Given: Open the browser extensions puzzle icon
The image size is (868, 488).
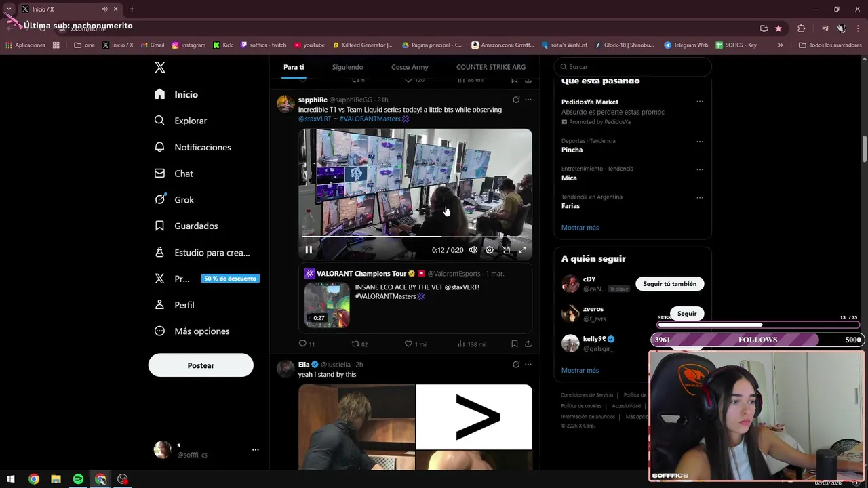Looking at the screenshot, I should pyautogui.click(x=801, y=28).
